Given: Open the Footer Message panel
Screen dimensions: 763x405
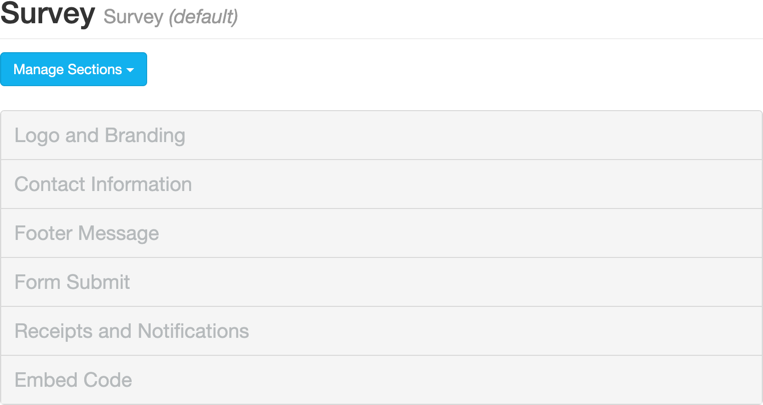Looking at the screenshot, I should [x=381, y=233].
